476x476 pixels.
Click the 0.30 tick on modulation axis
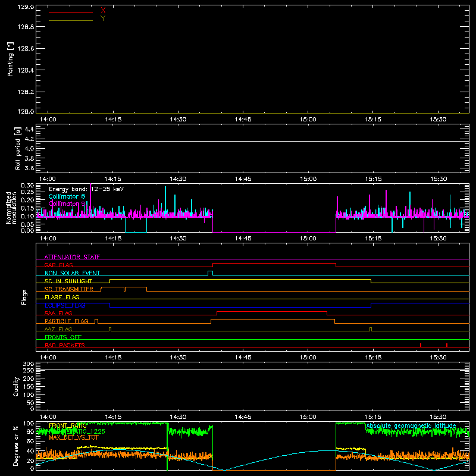click(27, 186)
